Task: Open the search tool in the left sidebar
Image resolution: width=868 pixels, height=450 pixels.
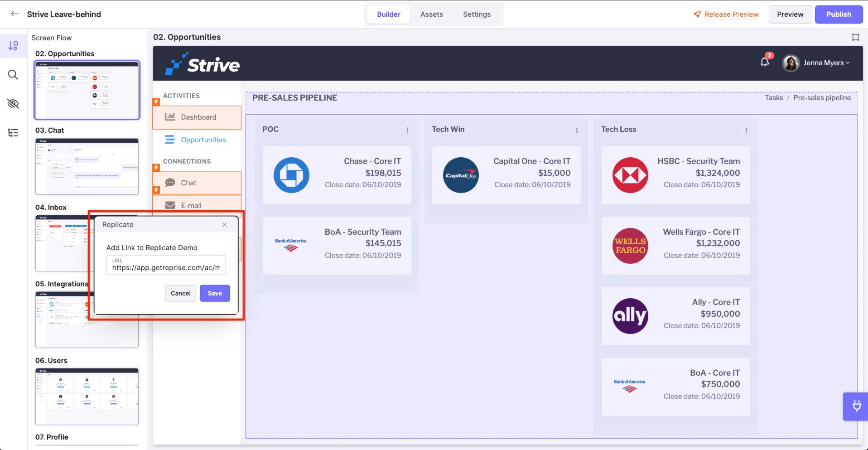Action: click(x=13, y=75)
